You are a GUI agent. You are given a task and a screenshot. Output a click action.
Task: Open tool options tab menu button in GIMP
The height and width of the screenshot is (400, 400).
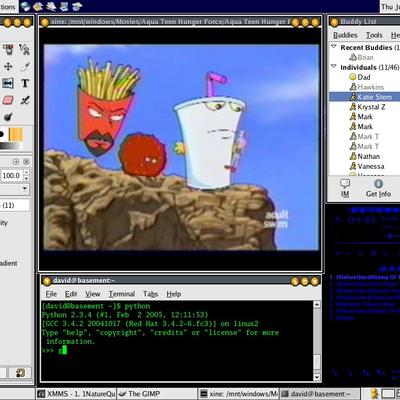[x=16, y=162]
